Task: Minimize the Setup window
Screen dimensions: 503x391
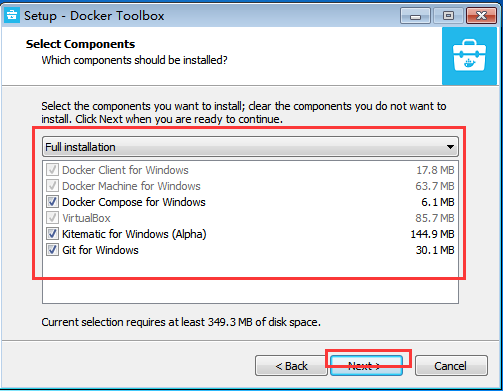Action: point(415,15)
